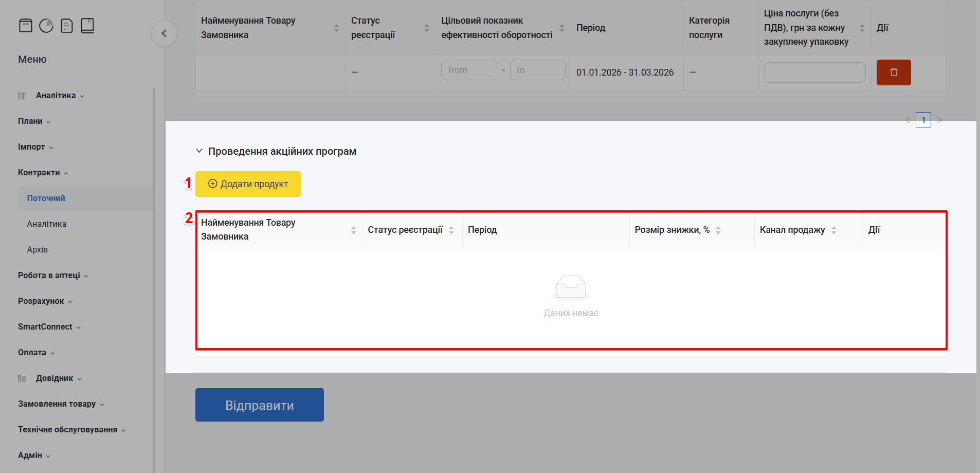Open the Архів submenu item
Image resolution: width=980 pixels, height=473 pixels.
pos(38,250)
